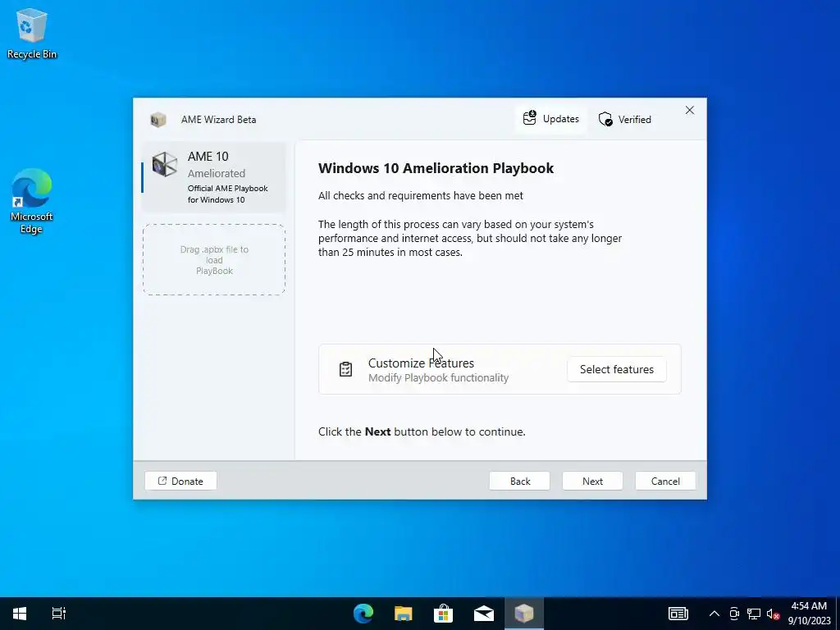The width and height of the screenshot is (840, 630).
Task: Click the AME Wizard Beta box logo
Action: pyautogui.click(x=158, y=120)
